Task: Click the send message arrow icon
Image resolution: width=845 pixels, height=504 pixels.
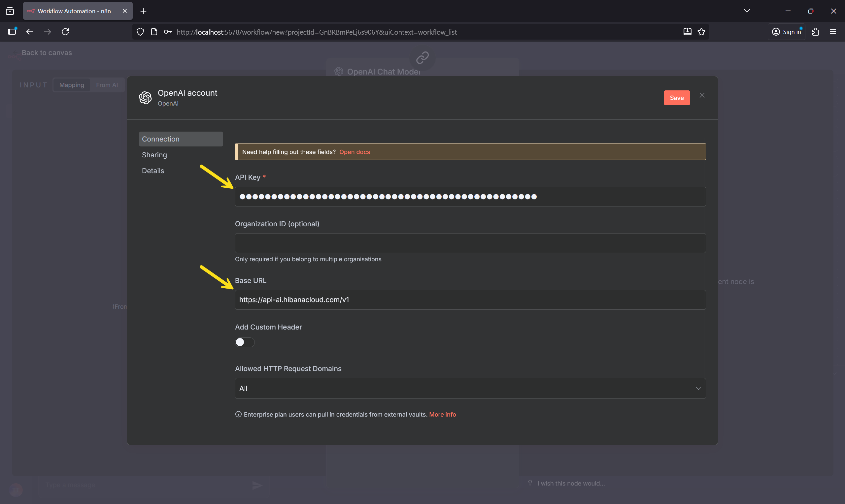Action: [x=257, y=485]
